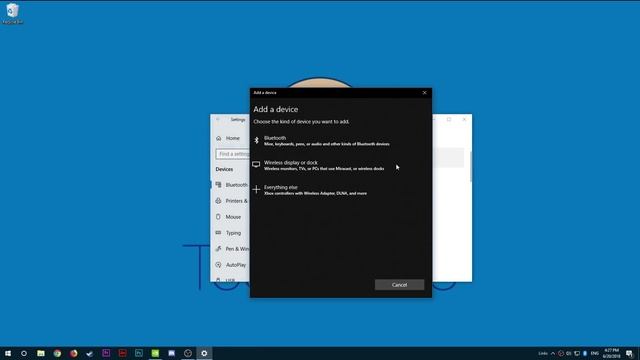Image resolution: width=640 pixels, height=360 pixels.
Task: Open the checkmark app on the taskbar
Action: [x=90, y=353]
